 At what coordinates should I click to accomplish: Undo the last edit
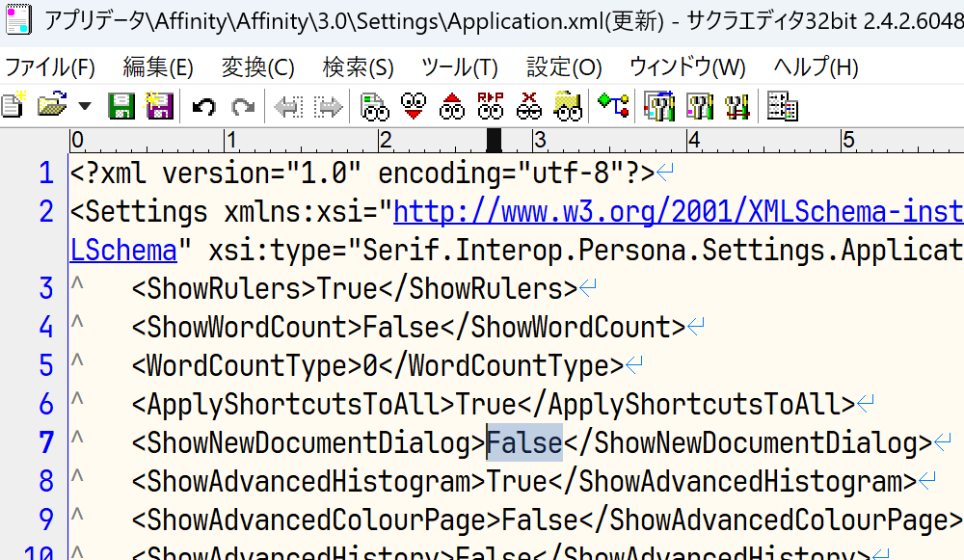(x=204, y=106)
